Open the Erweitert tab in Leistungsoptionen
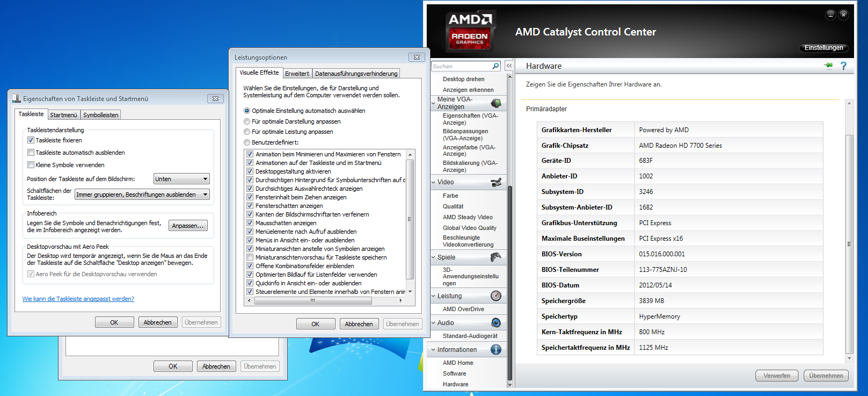Image resolution: width=868 pixels, height=396 pixels. click(x=297, y=74)
